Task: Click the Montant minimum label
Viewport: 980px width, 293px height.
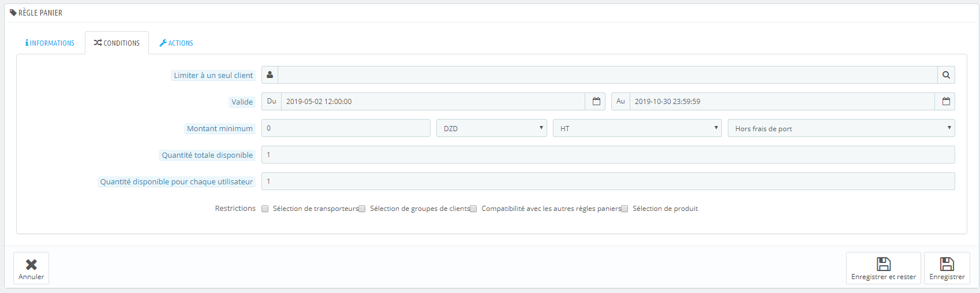Action: (220, 128)
